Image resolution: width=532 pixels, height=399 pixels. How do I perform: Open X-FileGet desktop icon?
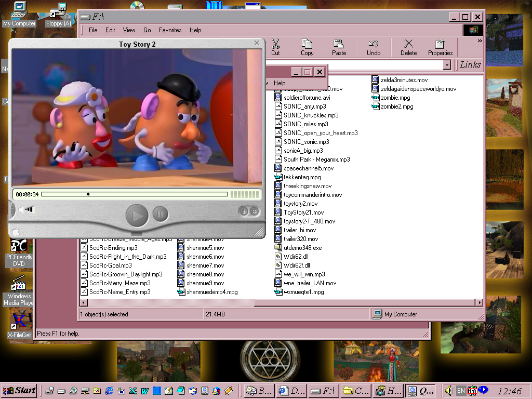tap(19, 326)
